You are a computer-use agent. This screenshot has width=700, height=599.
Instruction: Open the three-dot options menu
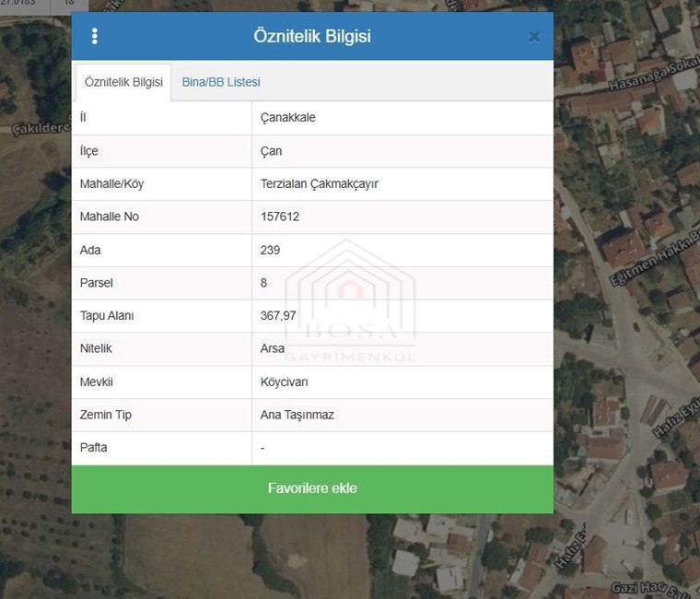point(94,36)
